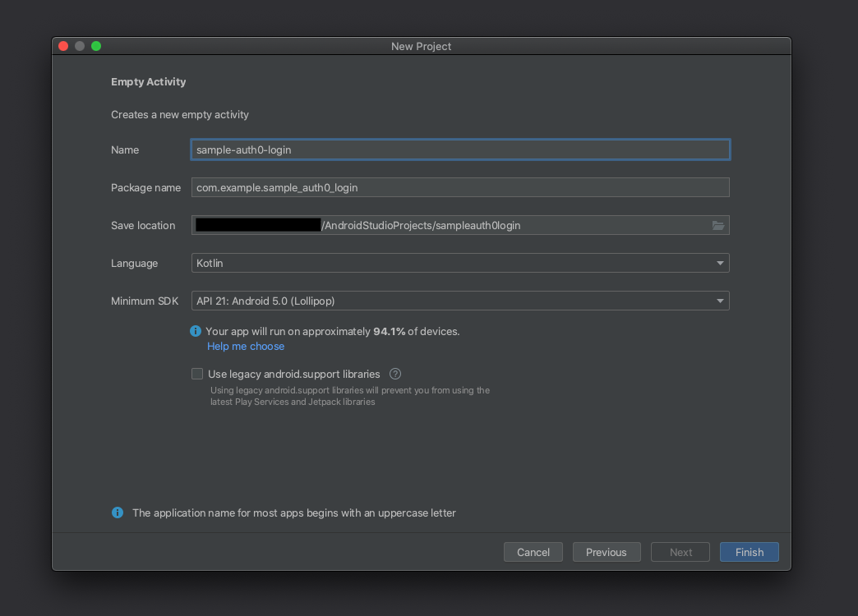Image resolution: width=858 pixels, height=616 pixels.
Task: Select the blue highlighted Name field border icon area
Action: [x=460, y=149]
